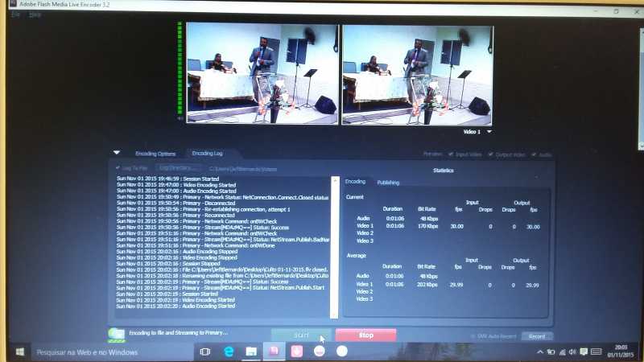
Task: Click the Stop encoding button
Action: tap(365, 335)
